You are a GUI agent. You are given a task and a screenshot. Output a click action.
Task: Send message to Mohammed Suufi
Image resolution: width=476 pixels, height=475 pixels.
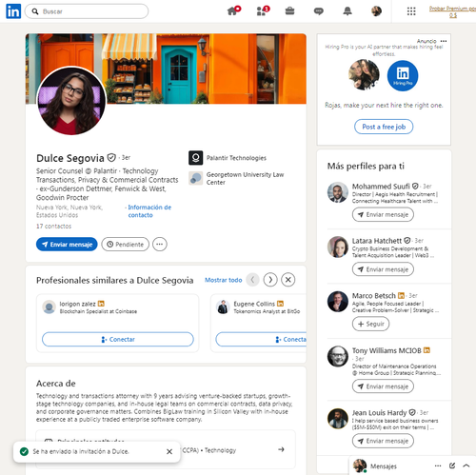[x=383, y=215]
